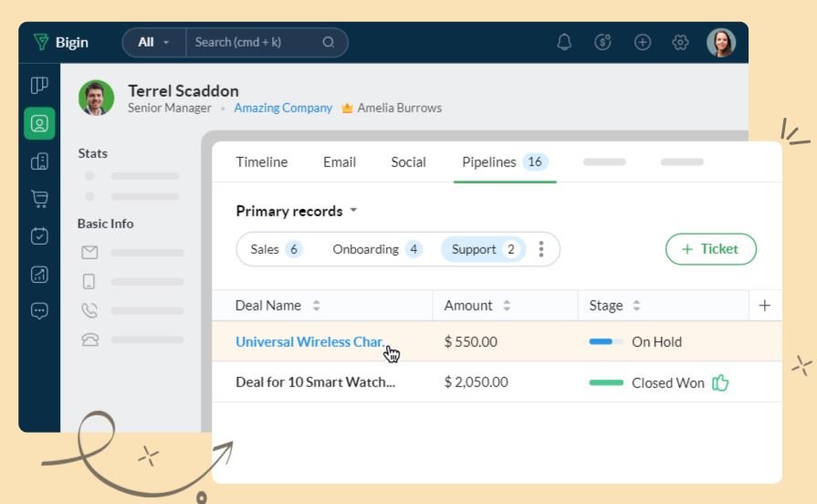Select the Onboarding pipeline filter
Screen dimensions: 817x504
(x=377, y=249)
